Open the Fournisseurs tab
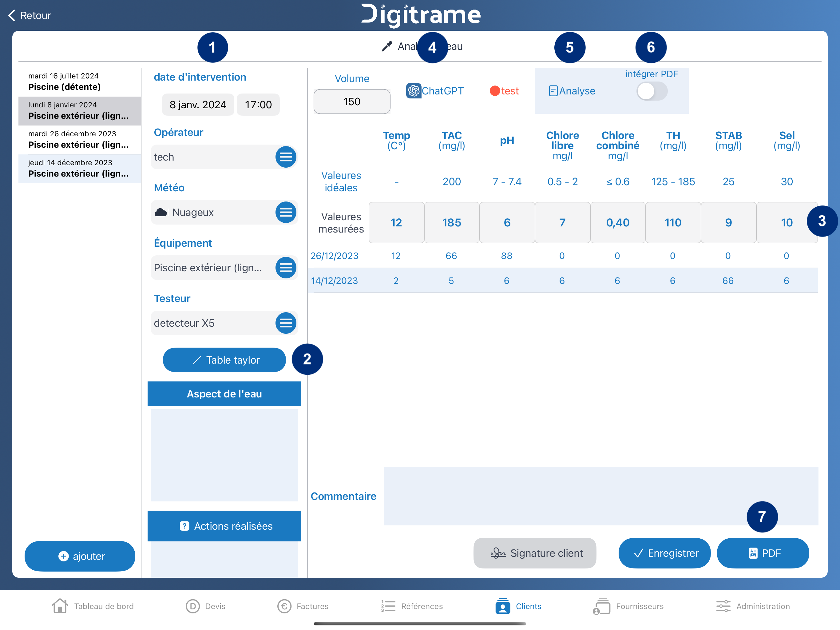Viewport: 840px width, 630px height. (x=628, y=606)
